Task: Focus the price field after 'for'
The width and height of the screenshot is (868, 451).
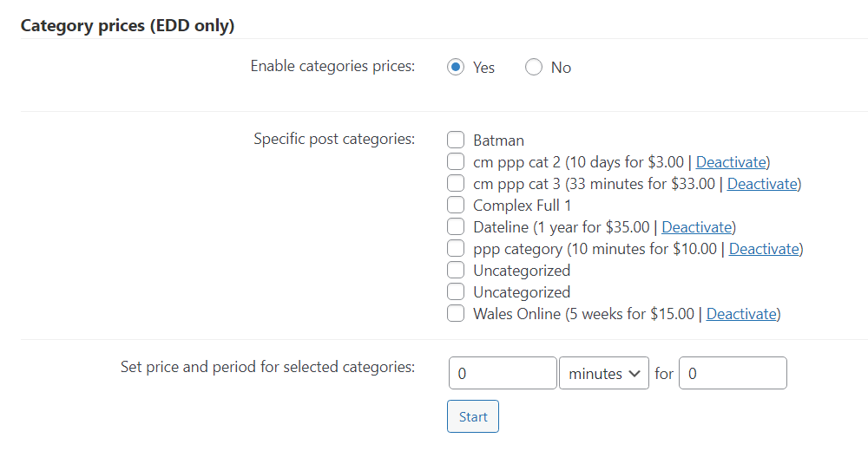Action: [733, 373]
